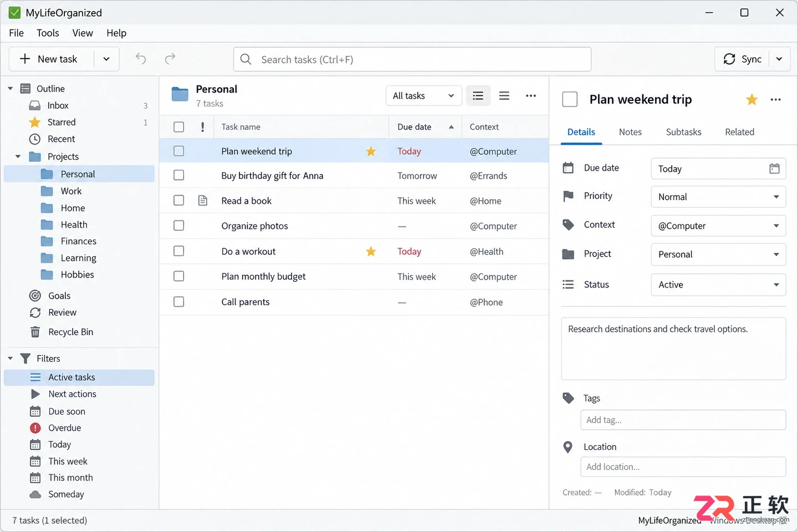Toggle star on Do a workout row
The height and width of the screenshot is (532, 798).
point(371,252)
